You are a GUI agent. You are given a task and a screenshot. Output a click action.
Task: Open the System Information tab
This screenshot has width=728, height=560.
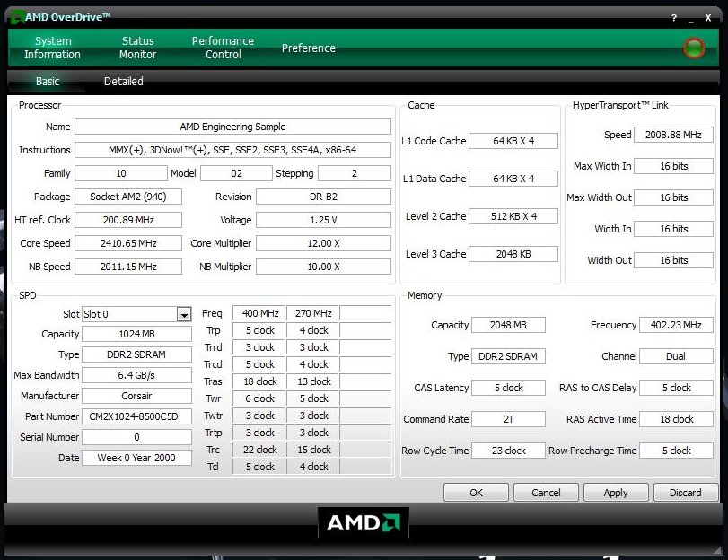tap(52, 48)
